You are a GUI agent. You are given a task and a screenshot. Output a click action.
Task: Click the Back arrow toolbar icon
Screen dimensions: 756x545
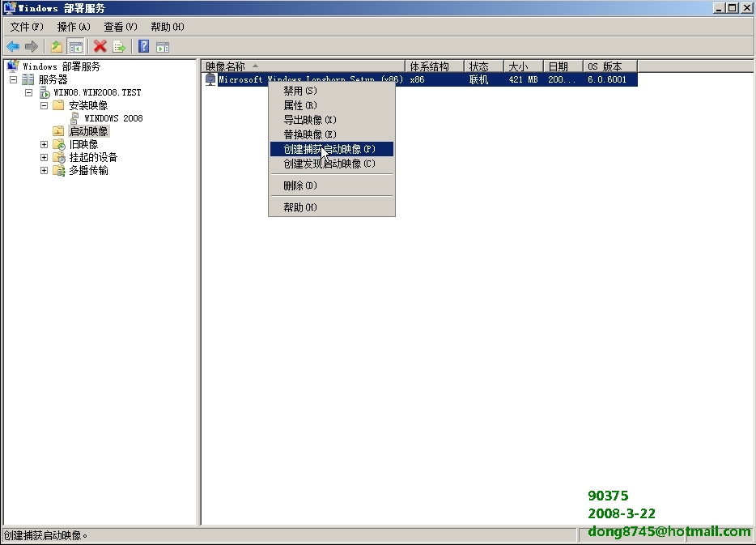(13, 47)
